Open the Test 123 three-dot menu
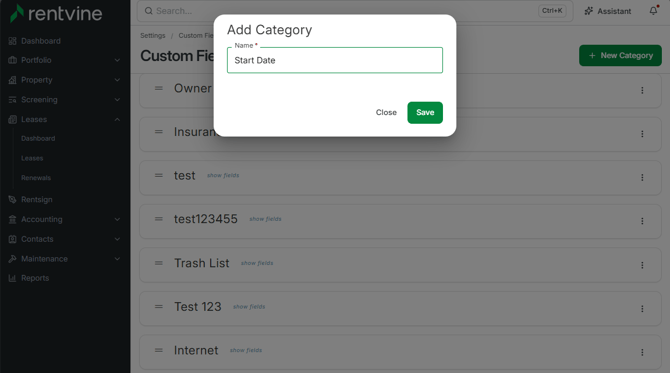 (x=642, y=308)
